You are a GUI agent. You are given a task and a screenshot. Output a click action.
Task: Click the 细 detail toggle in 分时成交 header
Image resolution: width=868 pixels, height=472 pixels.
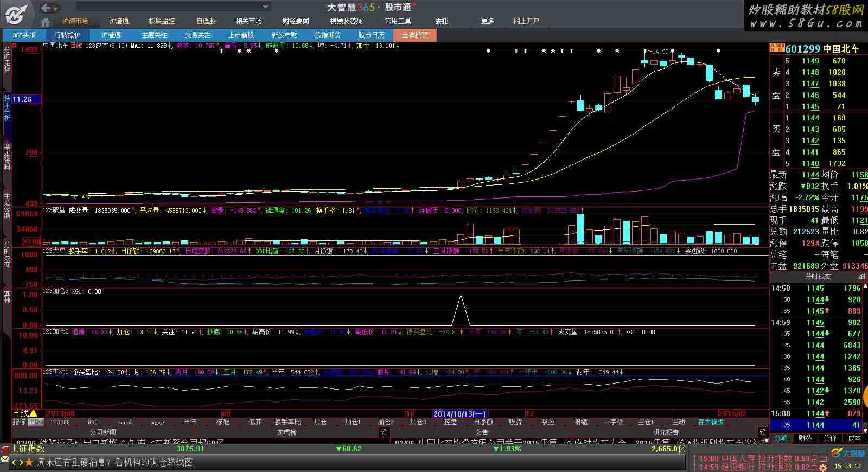pos(861,277)
